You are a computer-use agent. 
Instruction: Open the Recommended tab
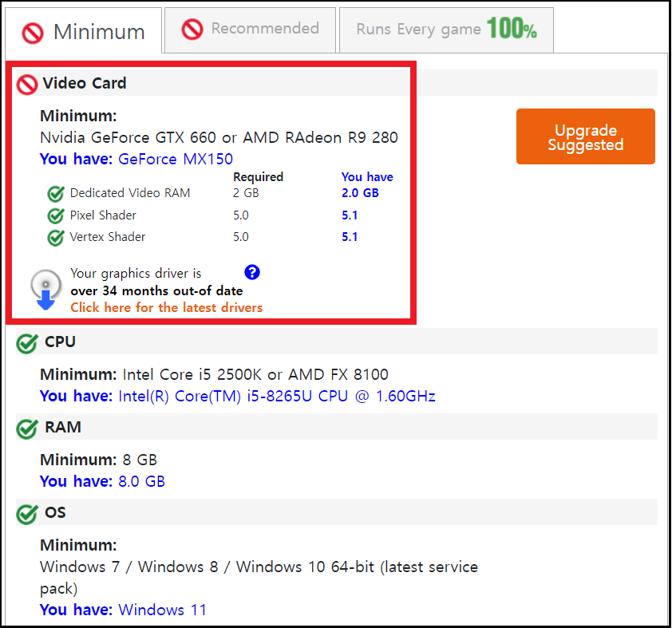251,30
